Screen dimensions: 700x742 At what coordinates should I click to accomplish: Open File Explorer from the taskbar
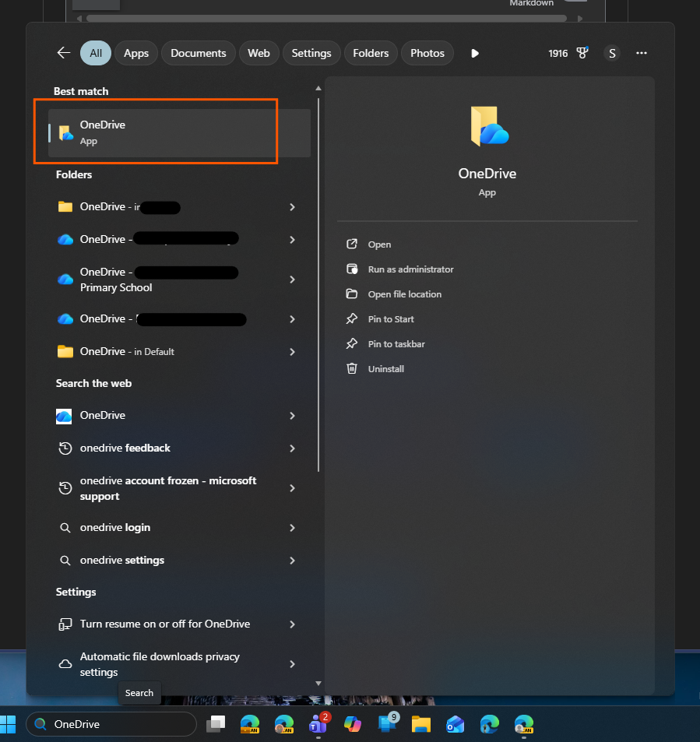tap(420, 724)
